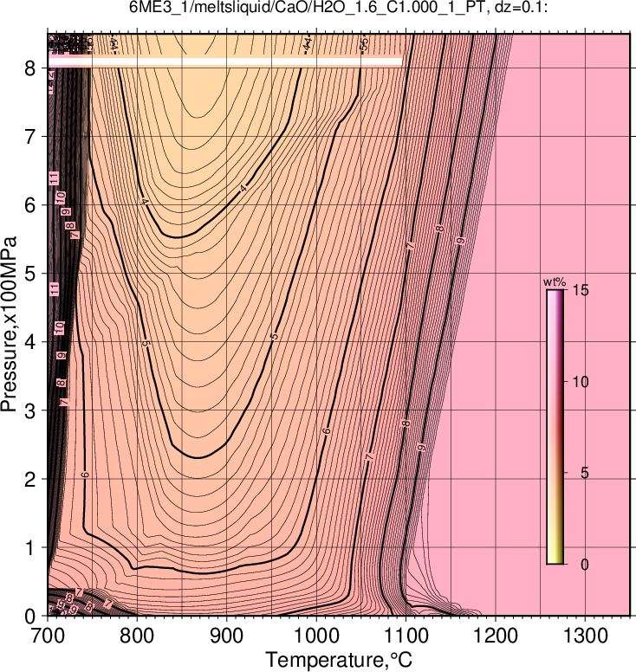Click pressure axis tick label 5

pos(29,274)
